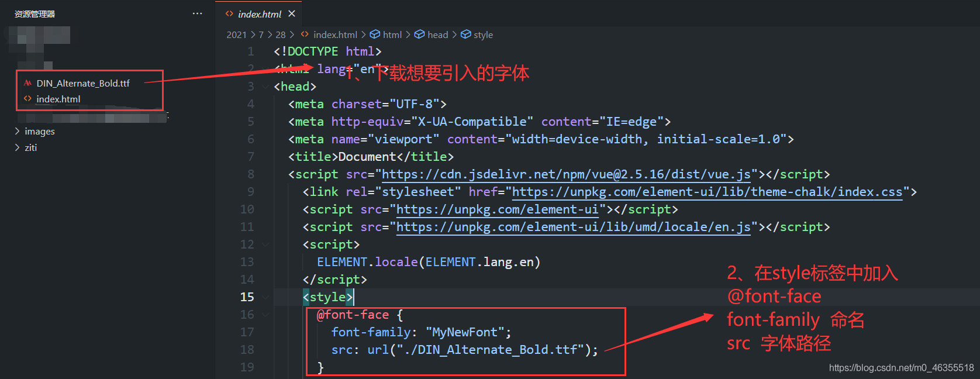
Task: Open the vue.js CDN link on line 8
Action: pos(566,174)
